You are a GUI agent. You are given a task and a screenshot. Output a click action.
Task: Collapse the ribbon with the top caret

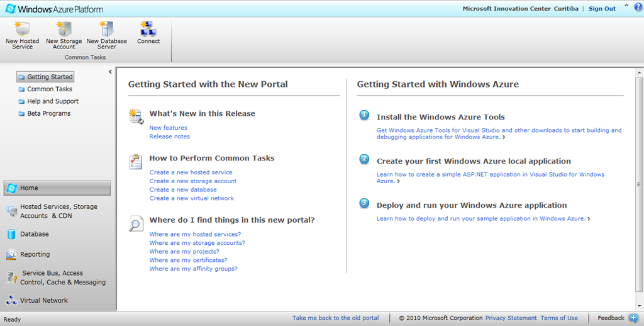626,6
